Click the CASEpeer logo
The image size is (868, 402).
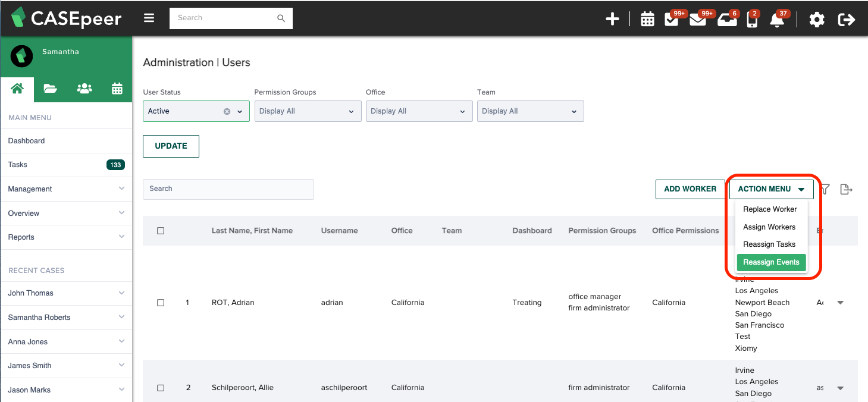pyautogui.click(x=66, y=18)
